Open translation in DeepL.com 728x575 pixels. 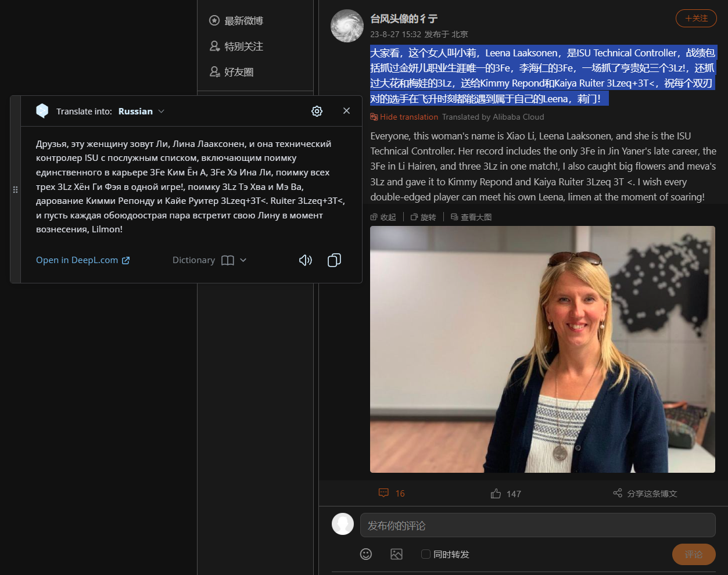(x=83, y=260)
